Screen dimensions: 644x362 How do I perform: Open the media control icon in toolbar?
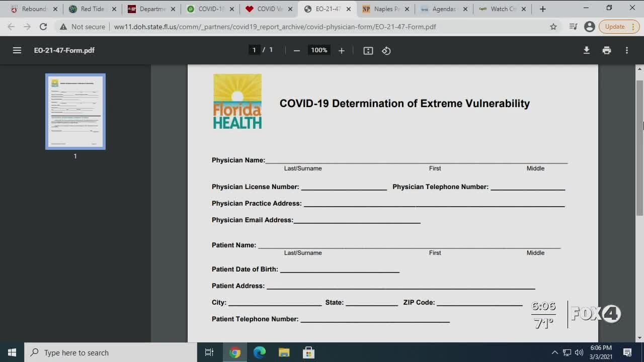(573, 27)
